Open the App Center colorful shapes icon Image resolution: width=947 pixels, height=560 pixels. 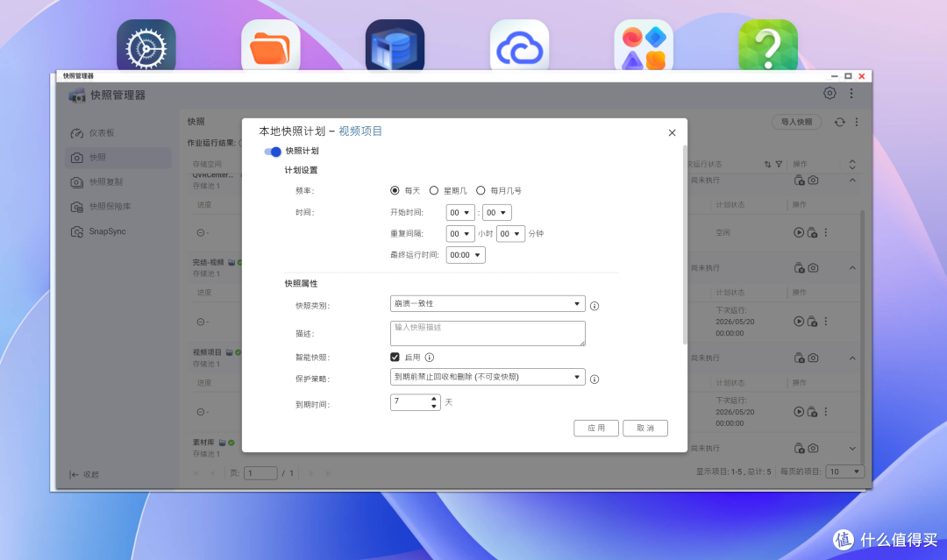point(644,46)
